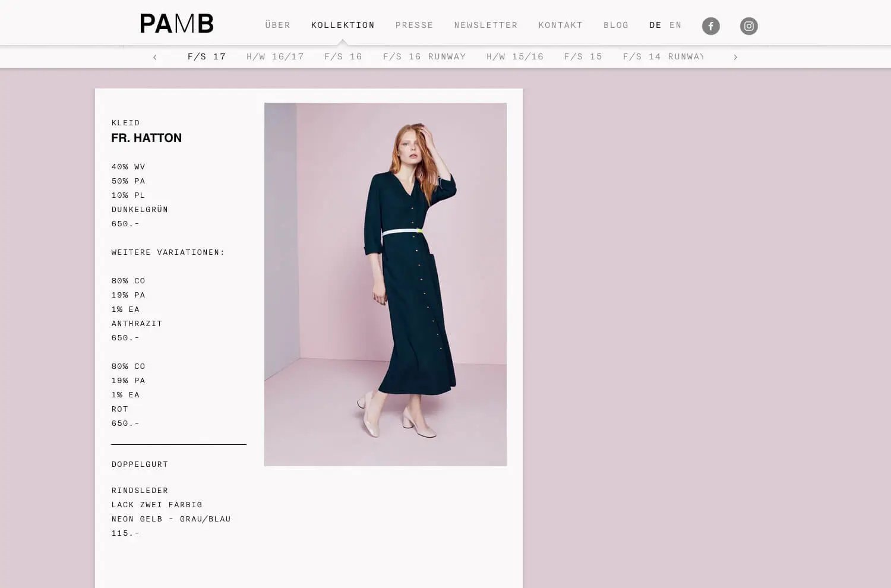Click the Fr. Hatton dress photo

(x=386, y=284)
